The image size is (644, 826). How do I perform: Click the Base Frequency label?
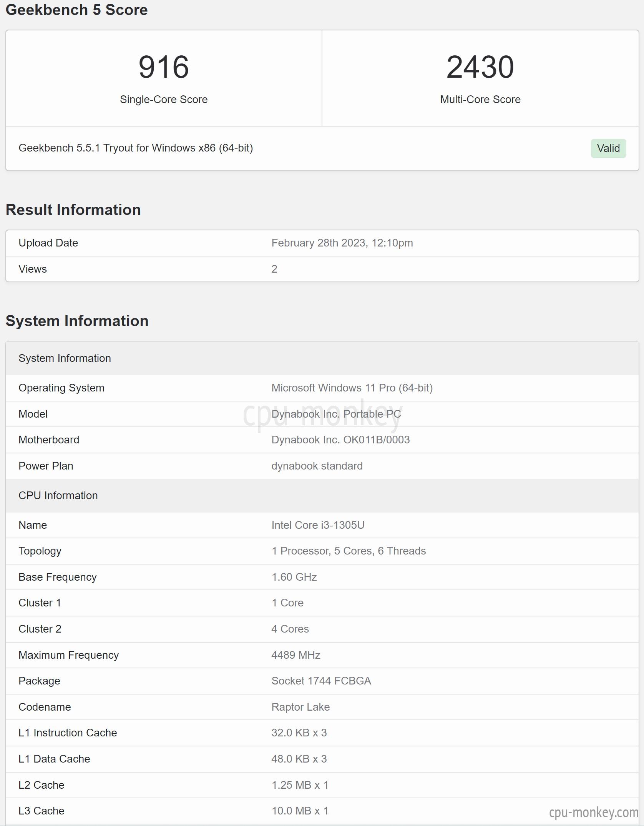58,577
